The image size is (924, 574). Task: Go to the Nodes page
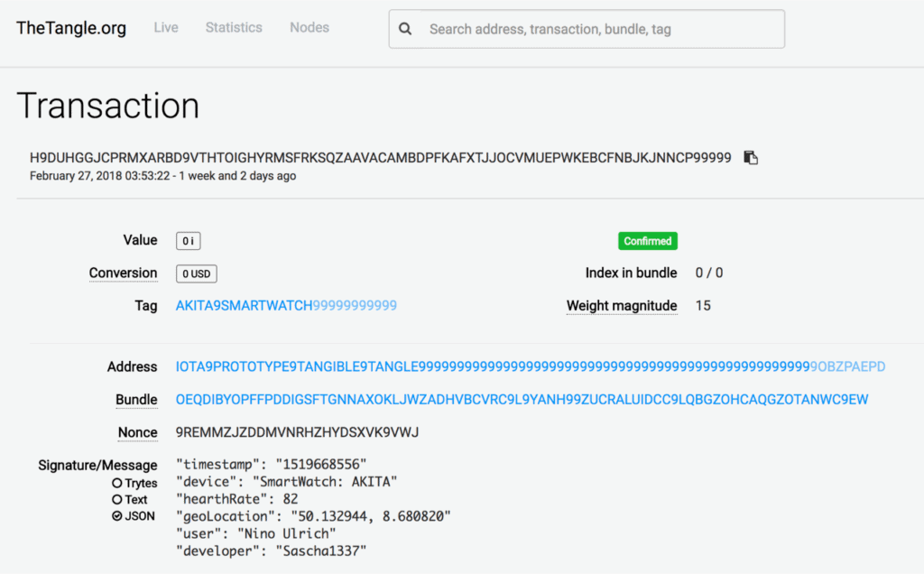[x=310, y=27]
